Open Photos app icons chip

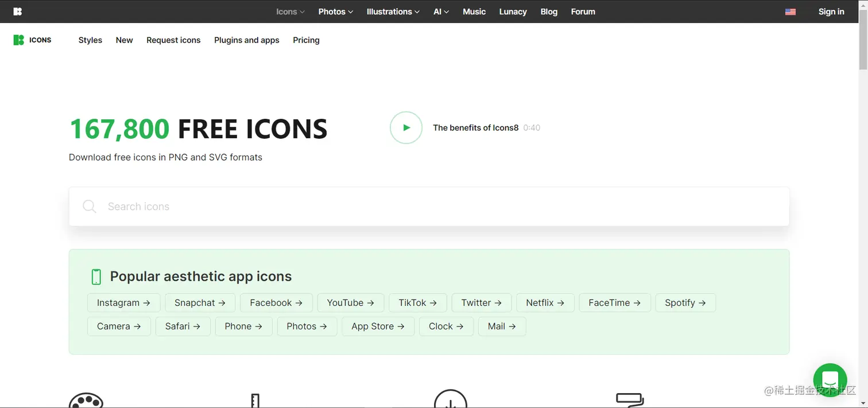pos(307,327)
